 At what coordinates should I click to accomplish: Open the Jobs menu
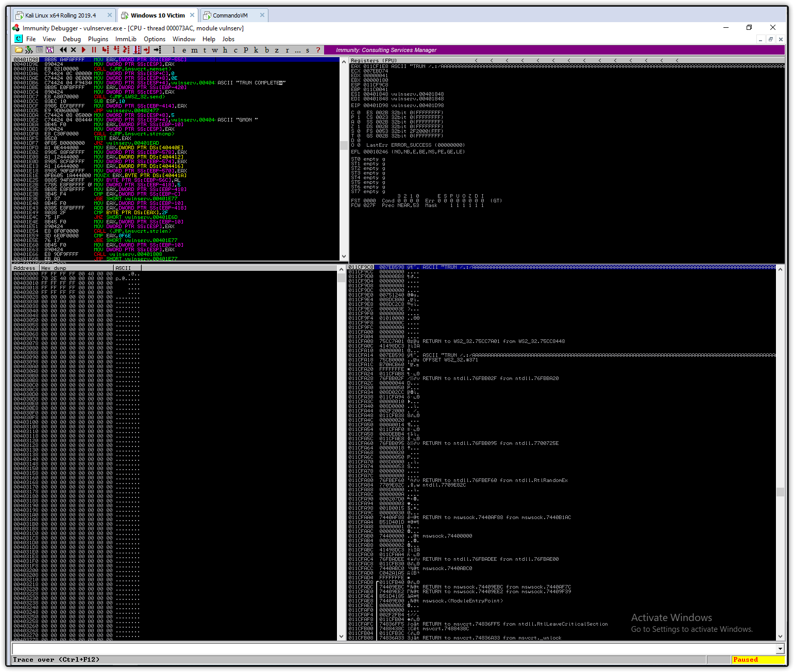[228, 39]
